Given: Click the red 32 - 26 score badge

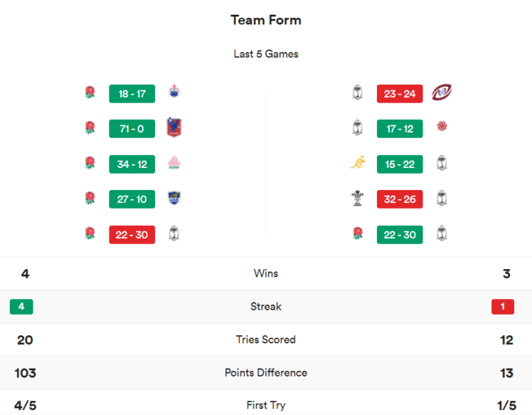Looking at the screenshot, I should pyautogui.click(x=400, y=199).
